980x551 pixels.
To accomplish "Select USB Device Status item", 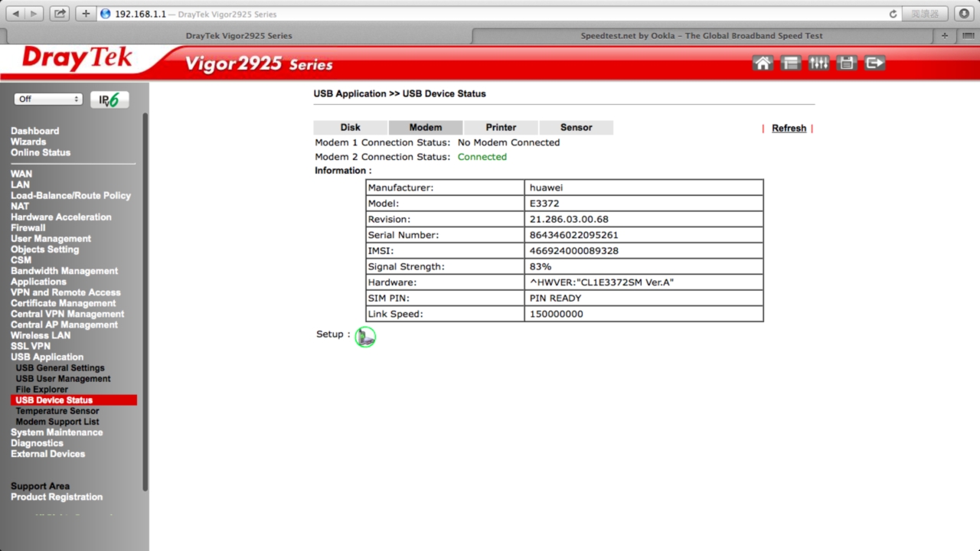I will (x=73, y=399).
